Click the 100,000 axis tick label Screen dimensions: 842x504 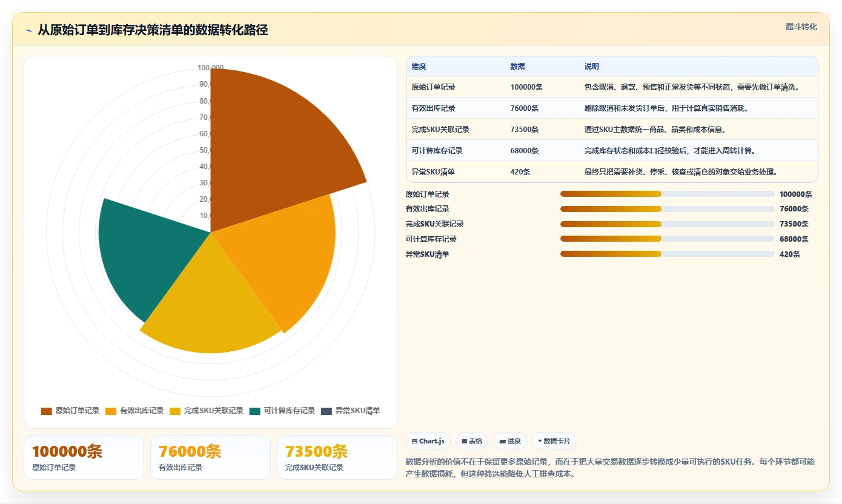tap(211, 68)
